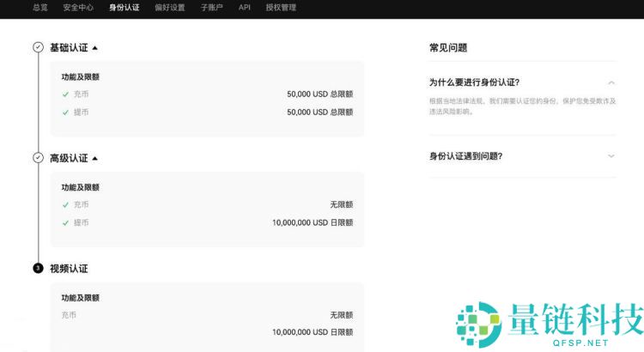The height and width of the screenshot is (352, 644).
Task: Click FAQ answer text starting 根据当地法律法规
Action: click(523, 106)
